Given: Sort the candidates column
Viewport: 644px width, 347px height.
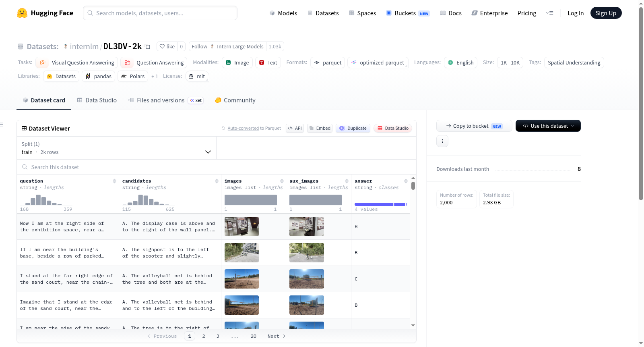Looking at the screenshot, I should [217, 181].
